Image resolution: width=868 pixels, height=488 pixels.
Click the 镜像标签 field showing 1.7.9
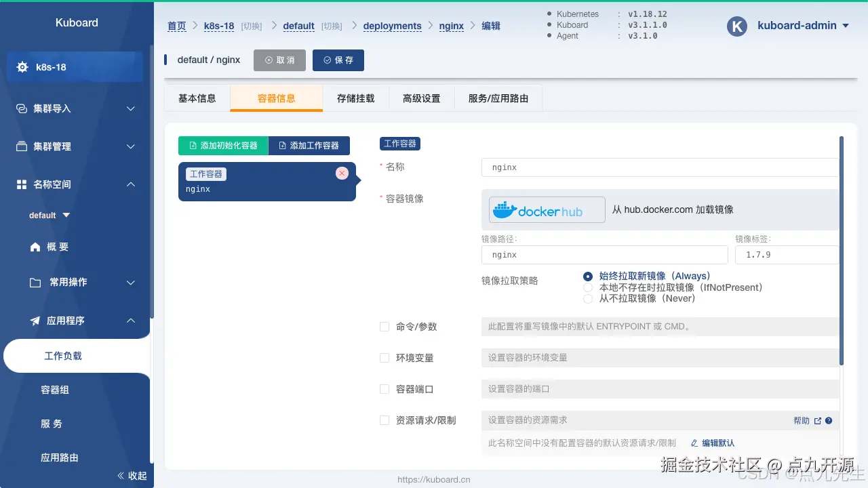[x=787, y=255]
